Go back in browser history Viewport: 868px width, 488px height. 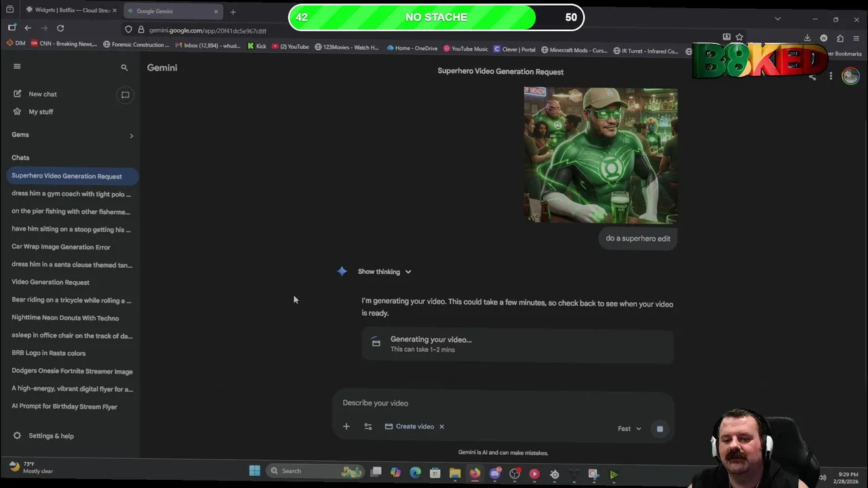[x=28, y=28]
